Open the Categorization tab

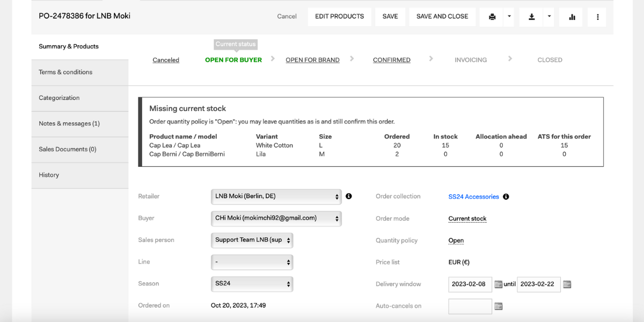coord(80,98)
